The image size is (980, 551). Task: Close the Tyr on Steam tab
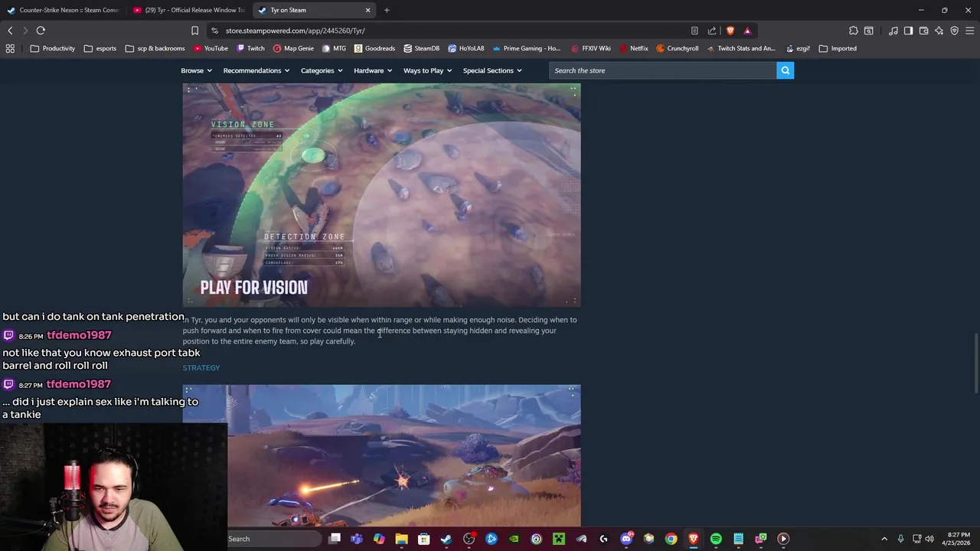[368, 10]
